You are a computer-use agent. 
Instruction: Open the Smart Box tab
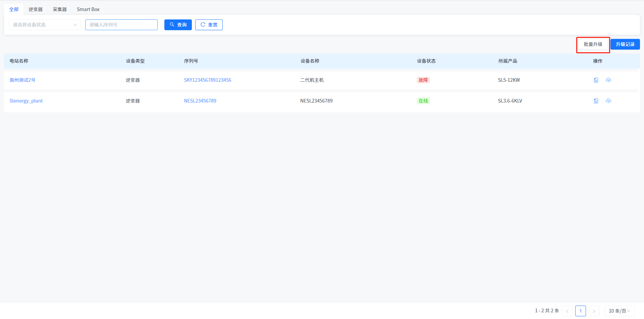point(88,9)
